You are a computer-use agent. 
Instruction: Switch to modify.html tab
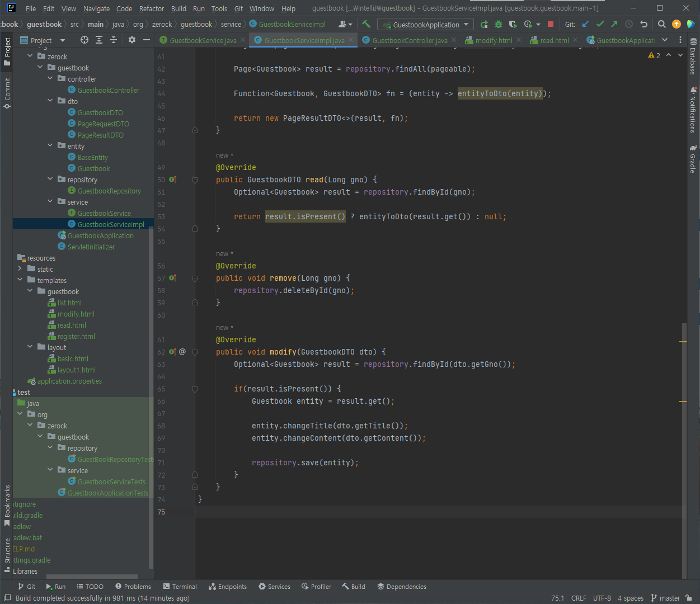pos(494,40)
